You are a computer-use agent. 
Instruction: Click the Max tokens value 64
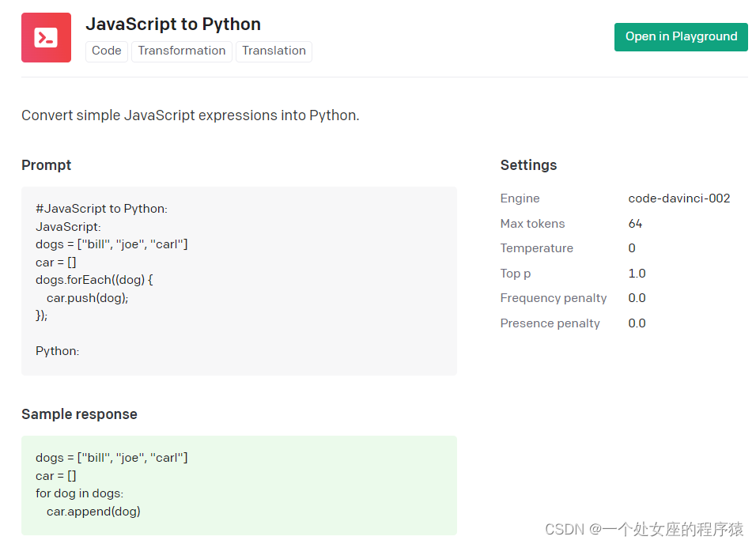click(636, 224)
